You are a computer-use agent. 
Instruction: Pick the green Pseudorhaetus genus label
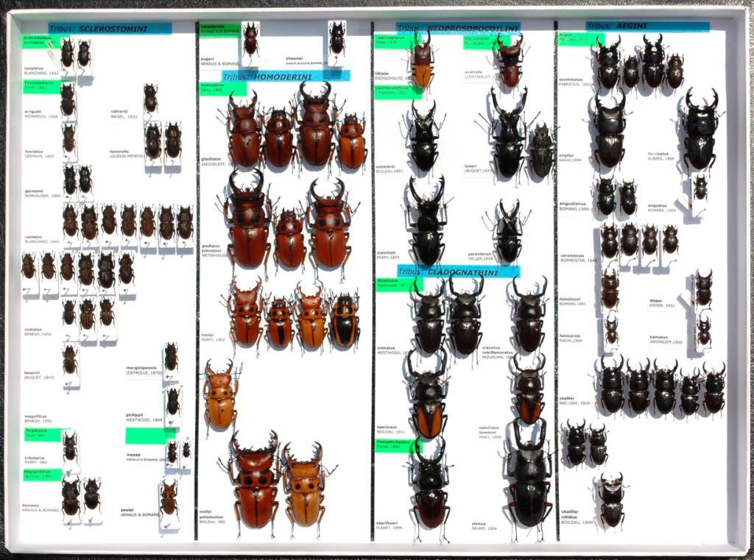tap(398, 446)
